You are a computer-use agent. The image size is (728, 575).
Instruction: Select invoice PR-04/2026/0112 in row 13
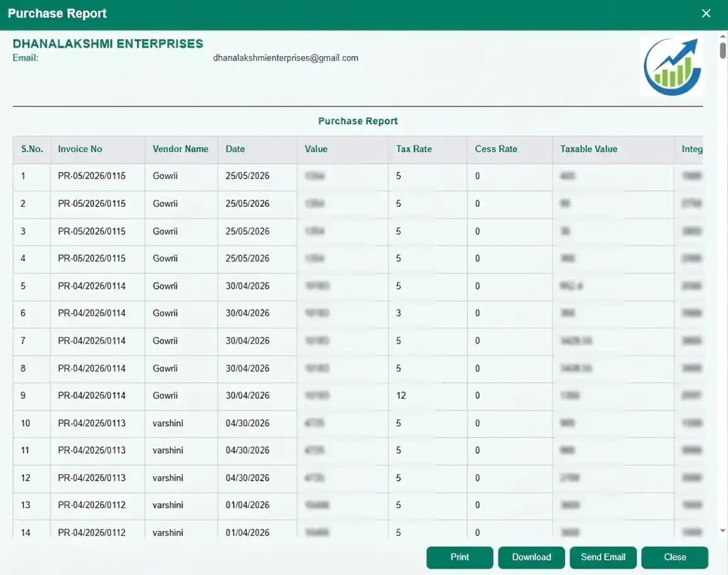(91, 505)
